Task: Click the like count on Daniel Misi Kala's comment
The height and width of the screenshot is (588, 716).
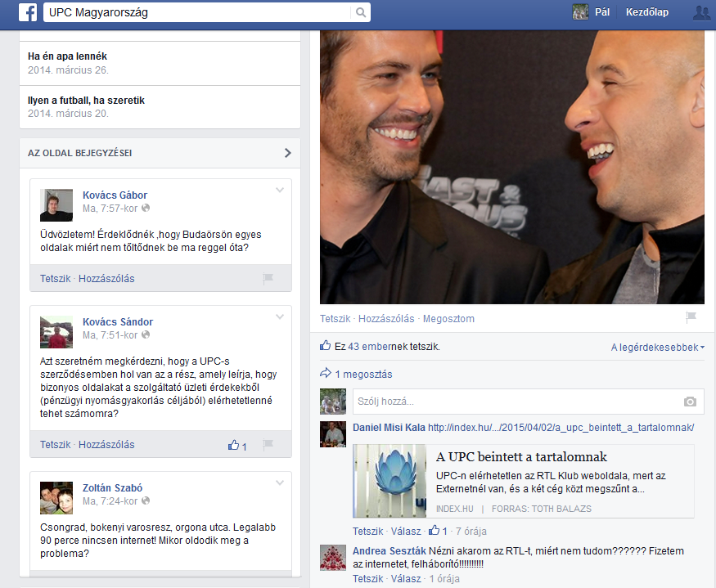Action: [x=438, y=531]
